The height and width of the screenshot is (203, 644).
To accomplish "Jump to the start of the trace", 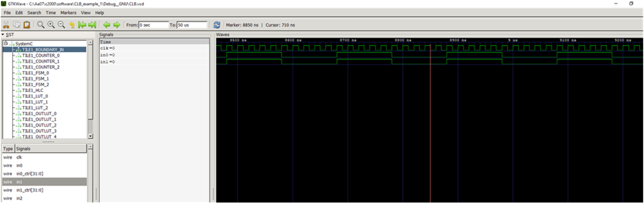I will click(82, 24).
